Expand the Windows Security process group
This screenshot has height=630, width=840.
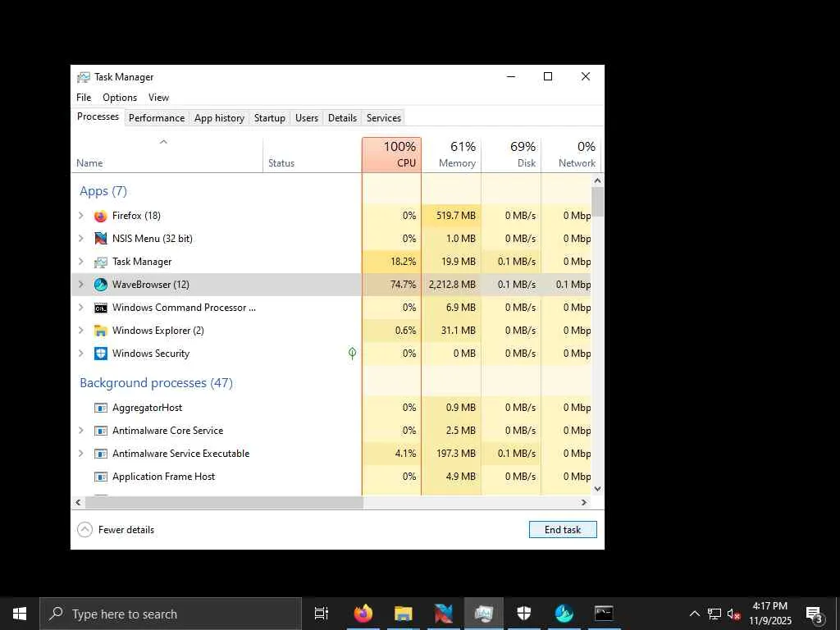tap(81, 354)
